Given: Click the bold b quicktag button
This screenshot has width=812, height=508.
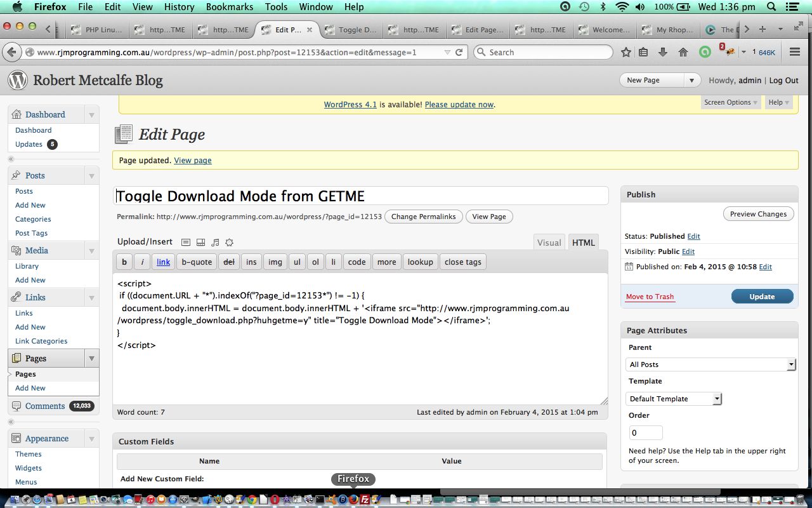Looking at the screenshot, I should 124,262.
